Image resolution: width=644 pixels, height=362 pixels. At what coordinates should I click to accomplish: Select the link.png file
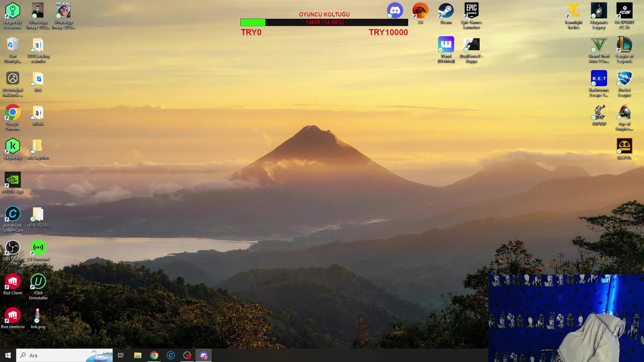click(38, 318)
